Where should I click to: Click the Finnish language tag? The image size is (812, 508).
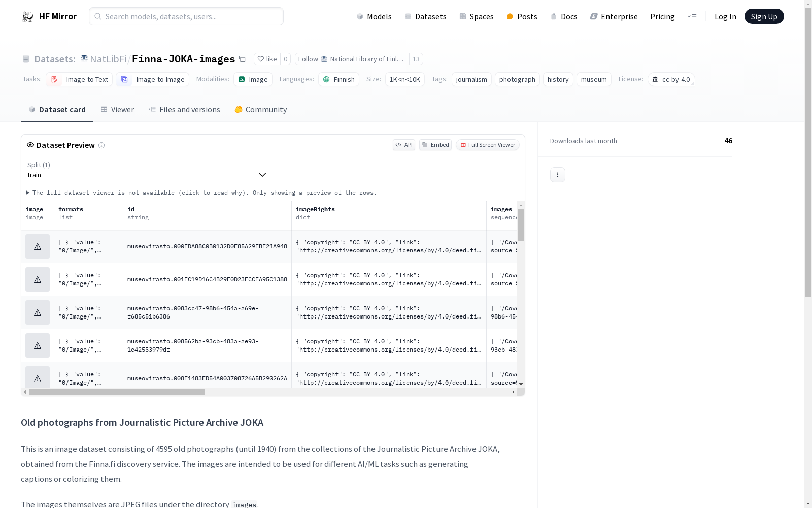point(339,79)
